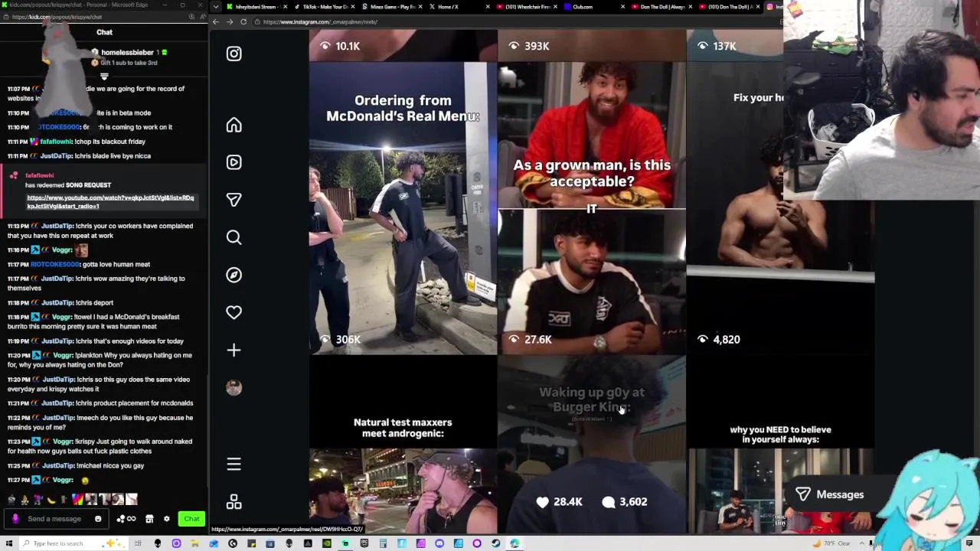Screen dimensions: 980x551
Task: Open Steam from the taskbar
Action: (495, 543)
